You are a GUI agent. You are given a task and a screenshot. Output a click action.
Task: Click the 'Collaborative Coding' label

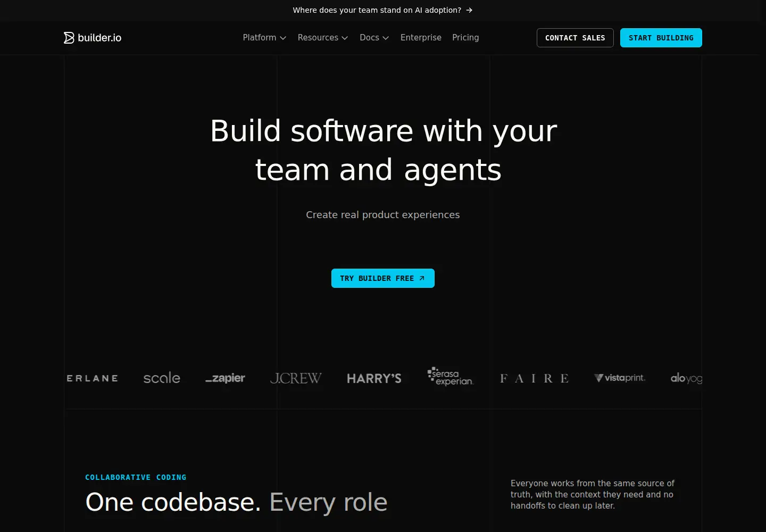point(136,477)
